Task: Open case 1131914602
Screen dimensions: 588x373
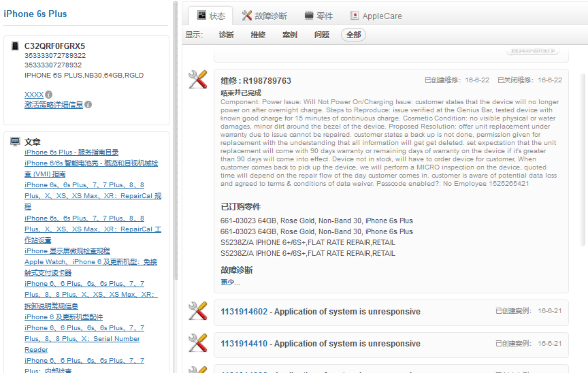Action: (244, 312)
